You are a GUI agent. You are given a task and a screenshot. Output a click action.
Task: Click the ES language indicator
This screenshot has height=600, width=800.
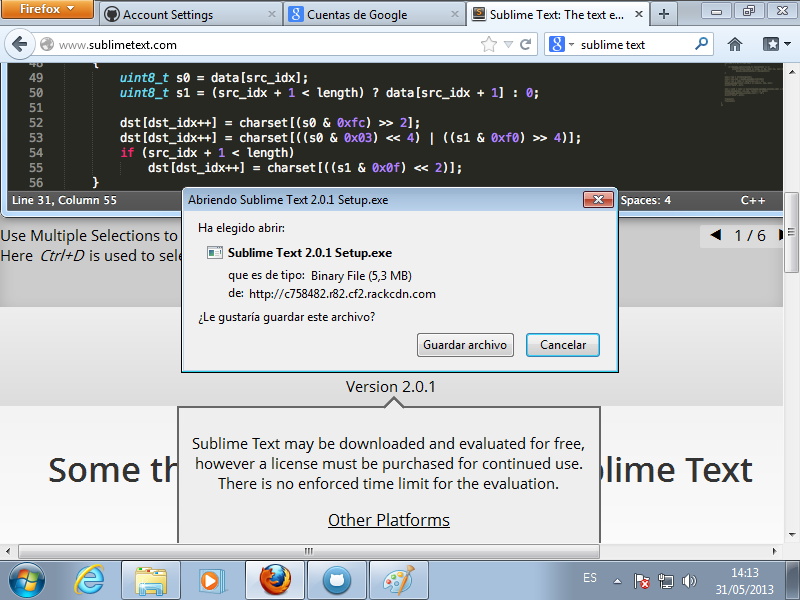tap(590, 578)
